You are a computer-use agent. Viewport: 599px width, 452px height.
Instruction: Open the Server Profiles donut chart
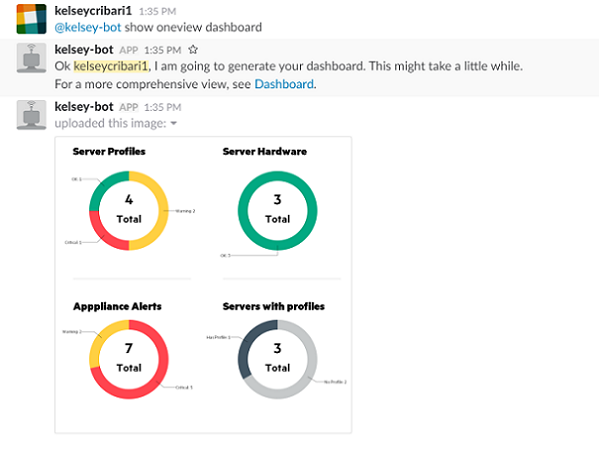point(129,211)
